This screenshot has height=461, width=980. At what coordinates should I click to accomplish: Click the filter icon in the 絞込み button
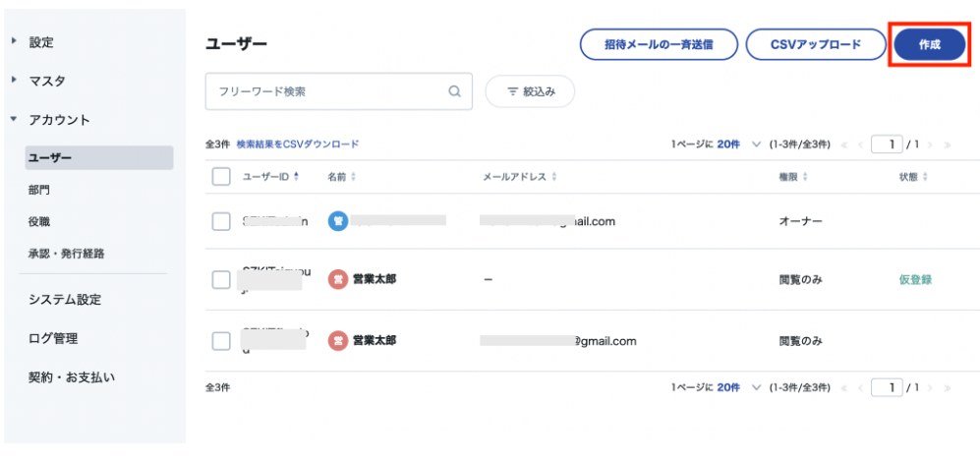coord(512,91)
